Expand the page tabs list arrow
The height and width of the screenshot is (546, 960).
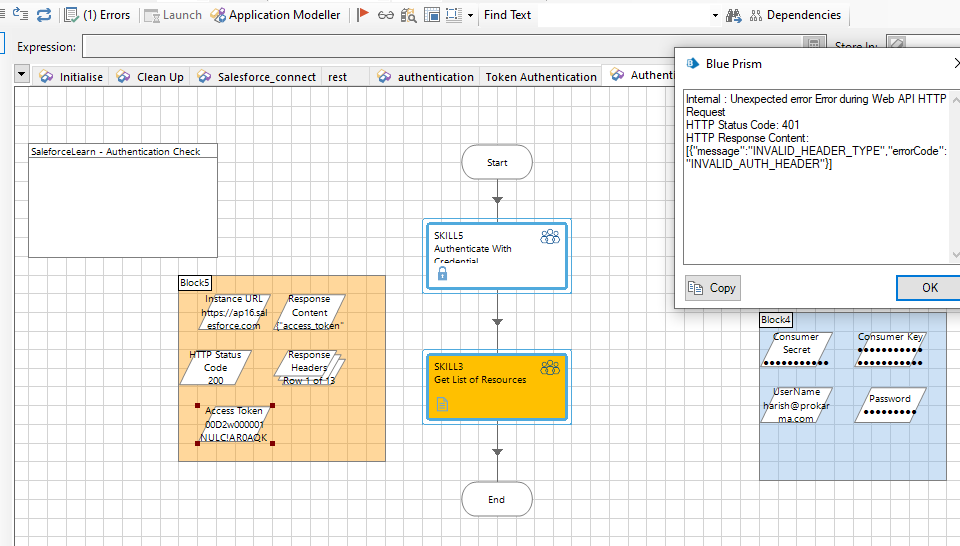[x=22, y=75]
